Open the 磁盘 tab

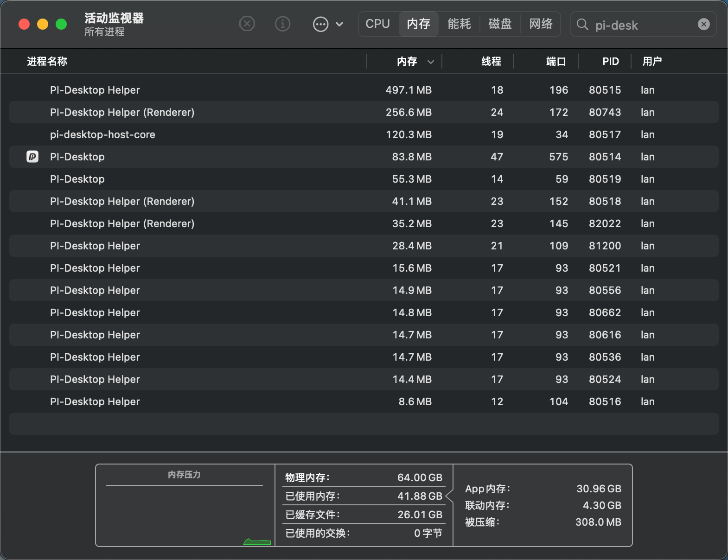[x=500, y=24]
